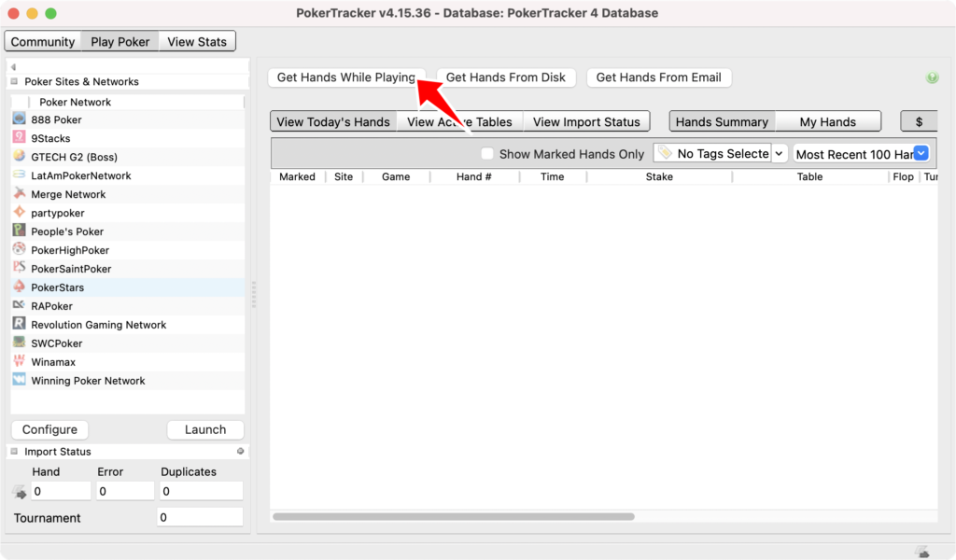Select the partypoker row text

(x=57, y=213)
